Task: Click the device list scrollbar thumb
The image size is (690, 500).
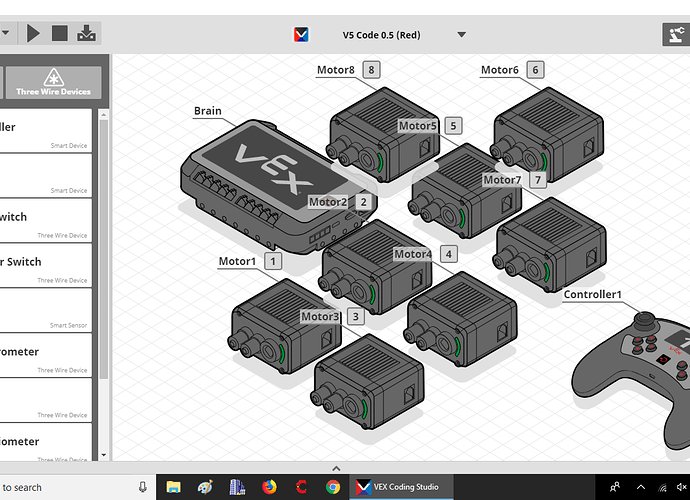Action: click(104, 249)
